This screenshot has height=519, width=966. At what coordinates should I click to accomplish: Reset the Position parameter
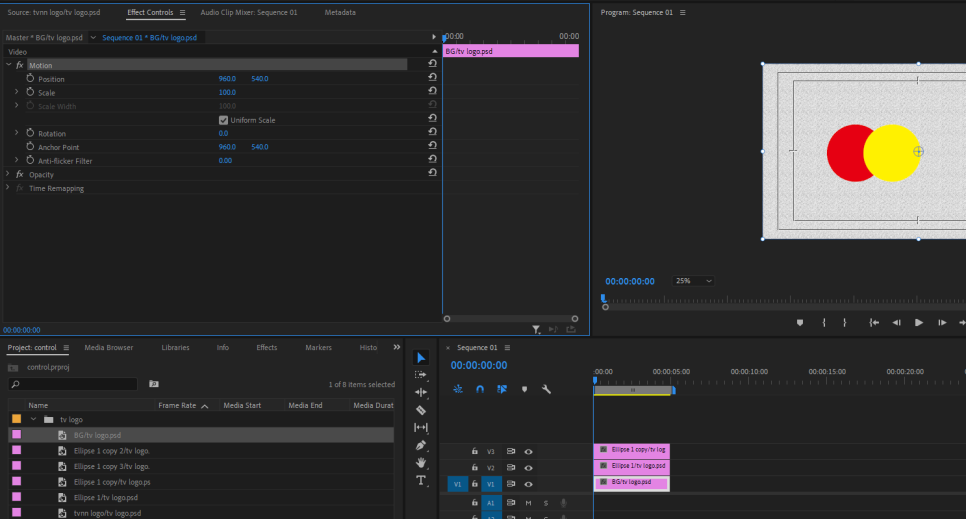(x=432, y=77)
